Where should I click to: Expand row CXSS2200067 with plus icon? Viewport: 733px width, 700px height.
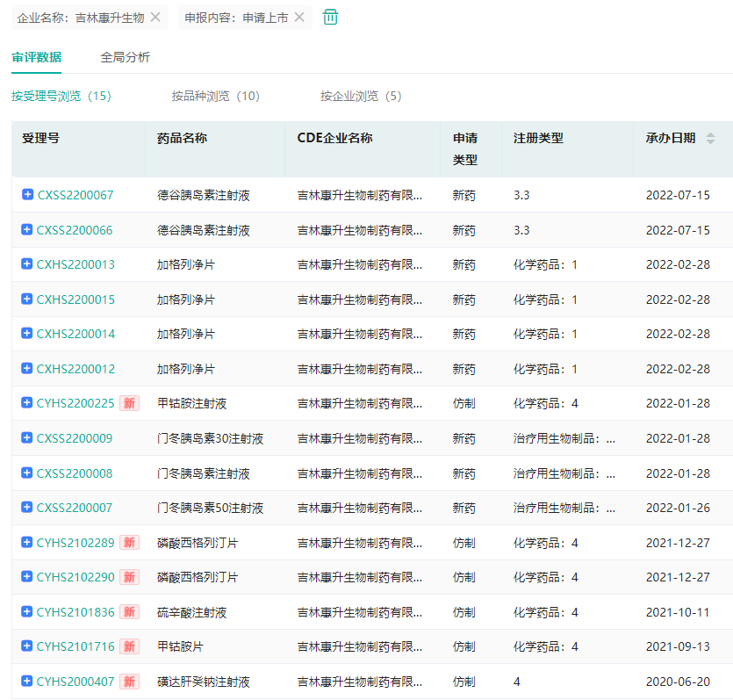pos(27,195)
